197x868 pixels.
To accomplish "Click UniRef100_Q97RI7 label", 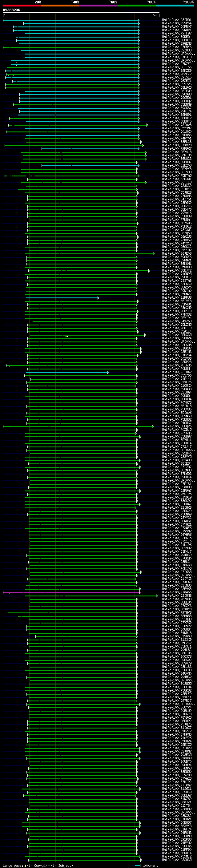I will (176, 700).
